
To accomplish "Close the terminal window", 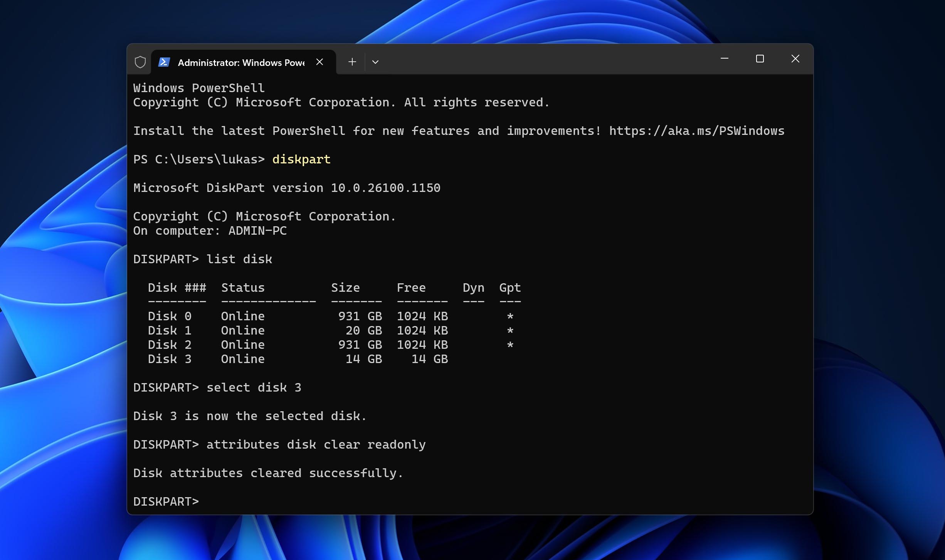I will pyautogui.click(x=795, y=59).
